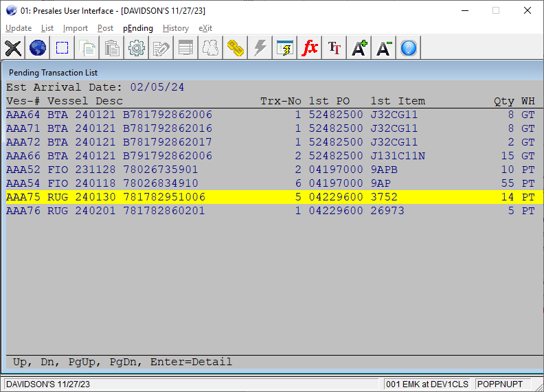
Task: Open the blue question mark help icon
Action: [x=409, y=48]
